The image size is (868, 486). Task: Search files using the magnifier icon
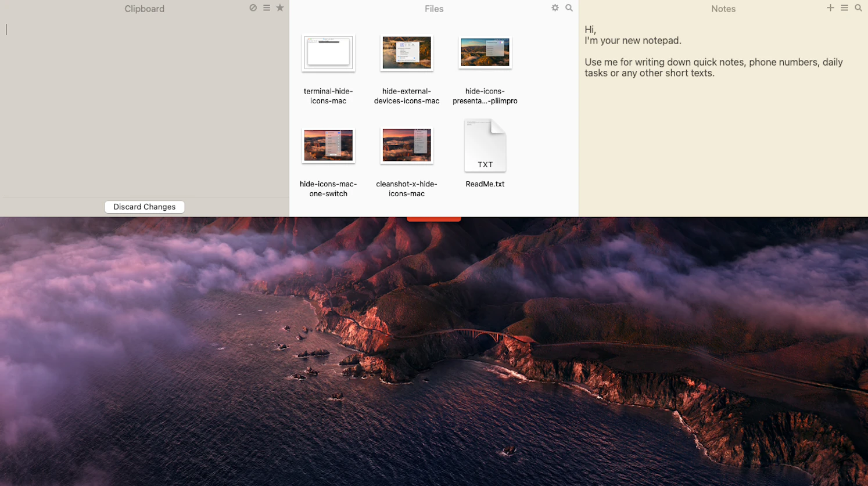569,8
